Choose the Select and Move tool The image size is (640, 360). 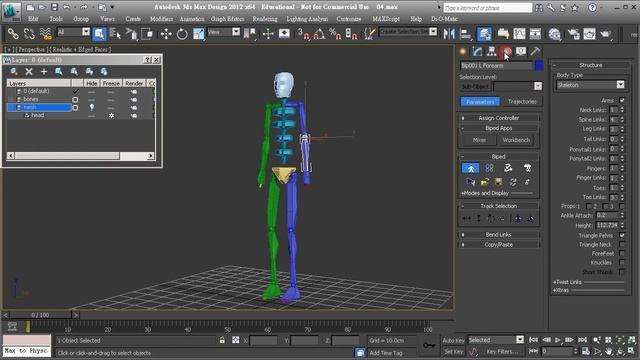(x=166, y=34)
